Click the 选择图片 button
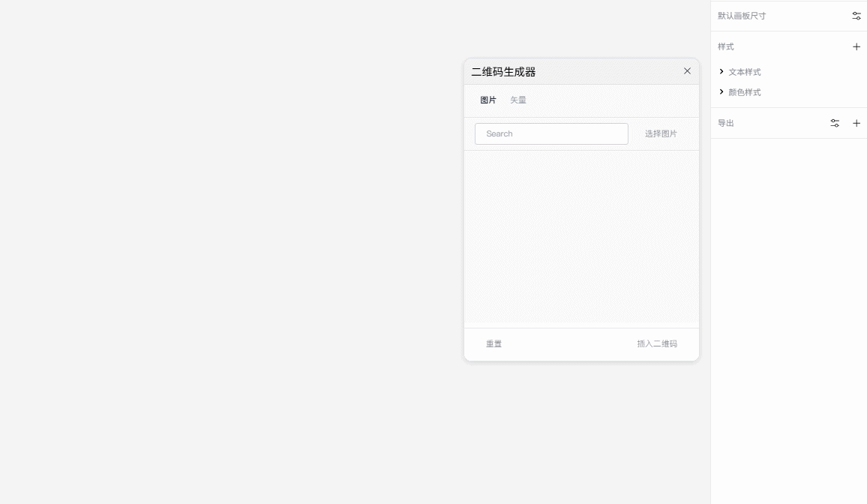 click(661, 133)
